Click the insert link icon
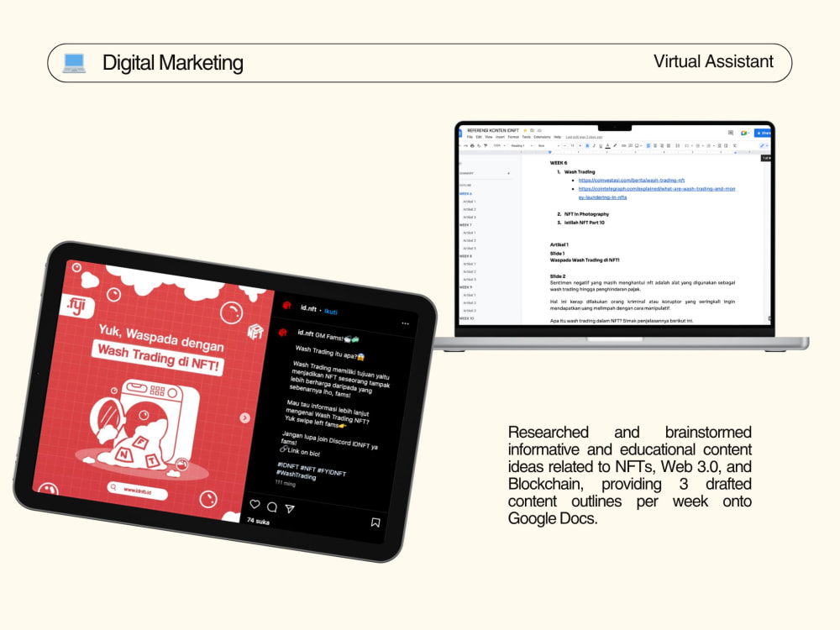The width and height of the screenshot is (840, 630). tap(623, 145)
